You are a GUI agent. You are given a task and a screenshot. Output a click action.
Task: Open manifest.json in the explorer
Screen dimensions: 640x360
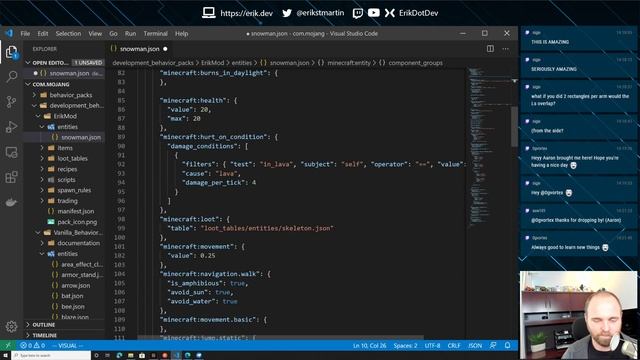tap(76, 211)
